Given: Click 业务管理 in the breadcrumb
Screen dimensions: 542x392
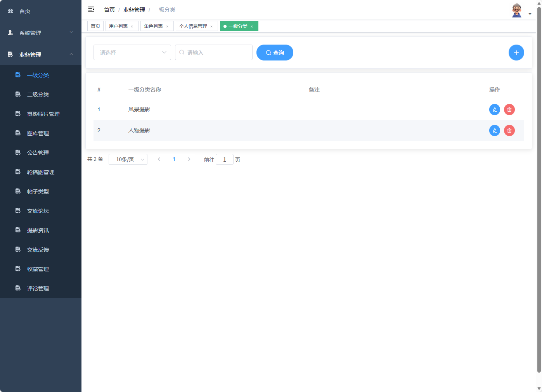Looking at the screenshot, I should tap(134, 9).
